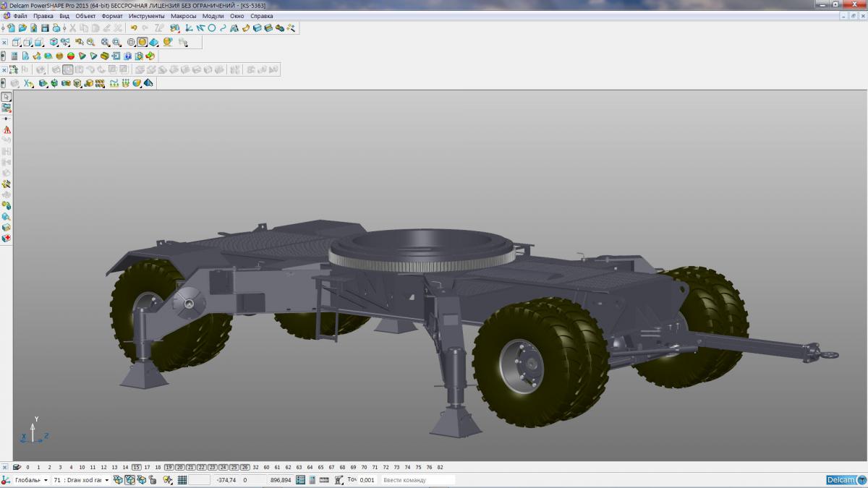This screenshot has height=488, width=868.
Task: Select the Workplane axes tool icon
Action: [x=188, y=27]
